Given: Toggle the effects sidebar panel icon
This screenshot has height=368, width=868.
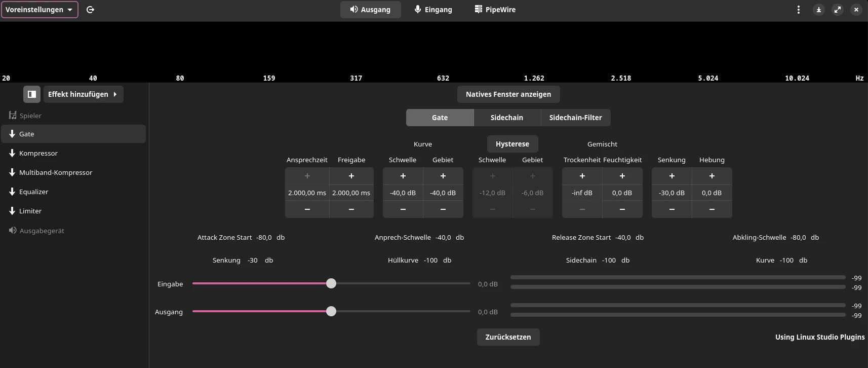Looking at the screenshot, I should click(x=32, y=94).
